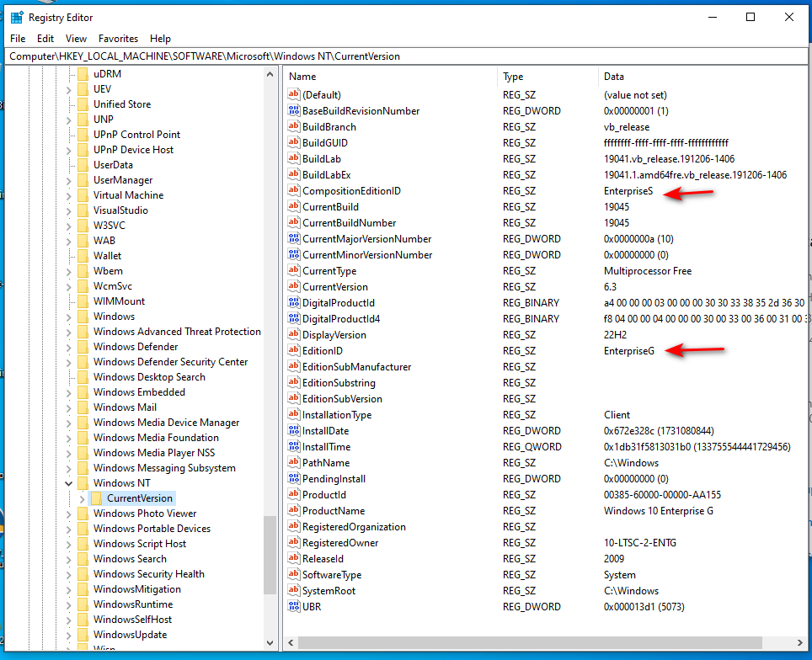Select the CurrentBuildNumber value name
Screen dimensions: 812x660
349,223
